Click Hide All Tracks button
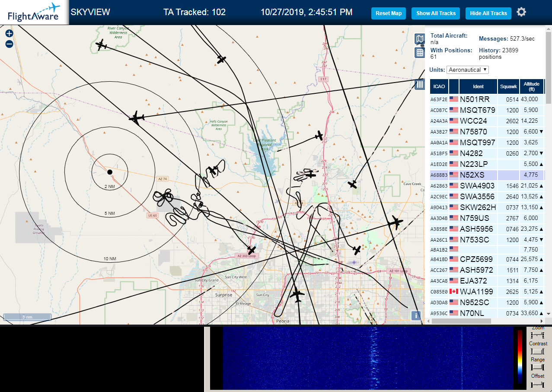 click(x=488, y=13)
